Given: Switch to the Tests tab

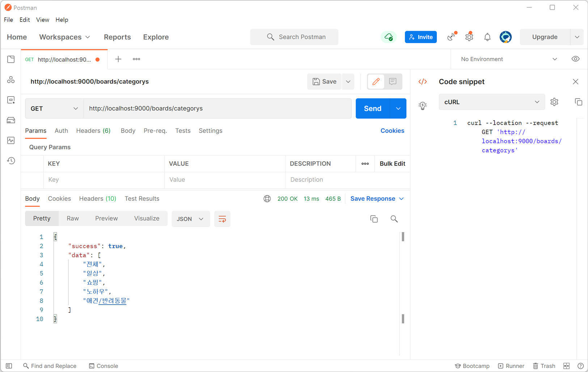Looking at the screenshot, I should (x=183, y=131).
